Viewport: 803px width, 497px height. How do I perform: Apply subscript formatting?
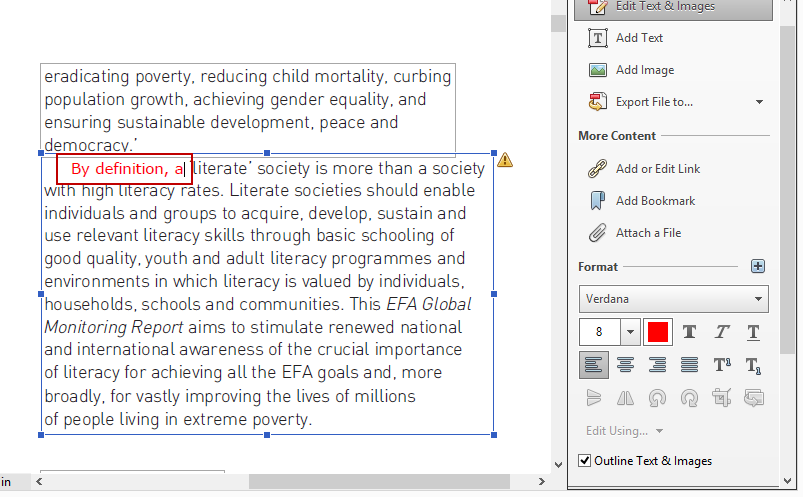(x=753, y=366)
